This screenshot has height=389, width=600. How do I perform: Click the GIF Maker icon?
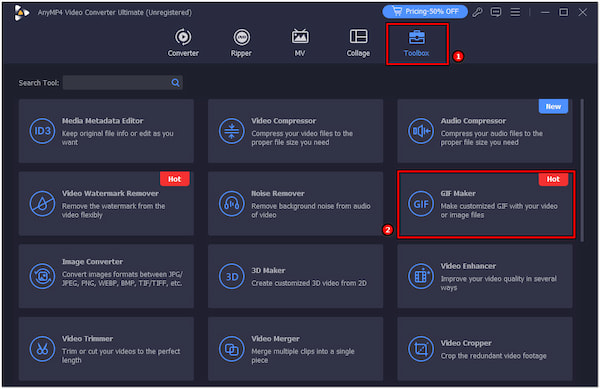pos(421,203)
